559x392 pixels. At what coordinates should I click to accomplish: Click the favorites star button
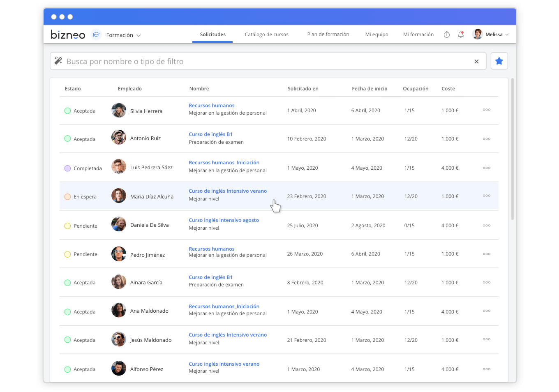coord(499,61)
